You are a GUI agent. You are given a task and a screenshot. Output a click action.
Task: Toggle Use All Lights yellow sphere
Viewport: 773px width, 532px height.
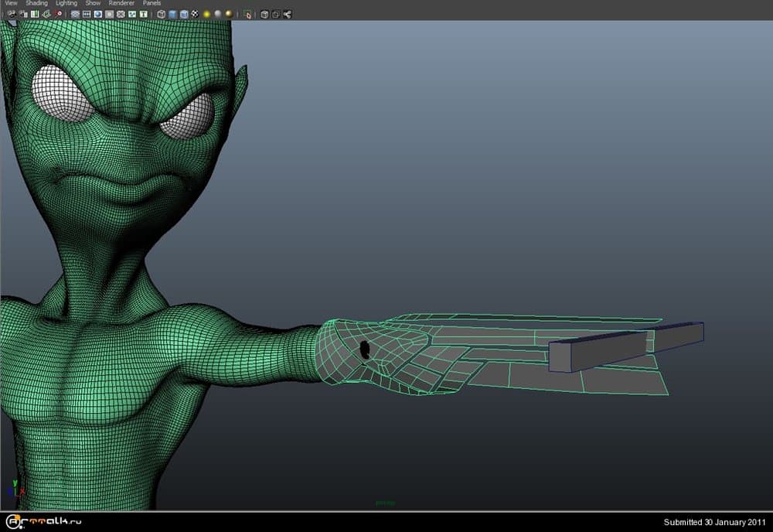[206, 14]
